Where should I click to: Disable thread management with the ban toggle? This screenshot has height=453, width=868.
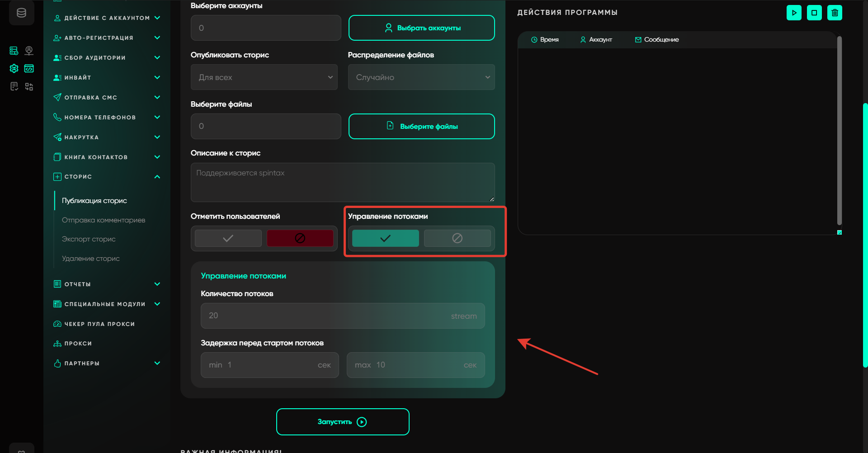click(x=457, y=238)
